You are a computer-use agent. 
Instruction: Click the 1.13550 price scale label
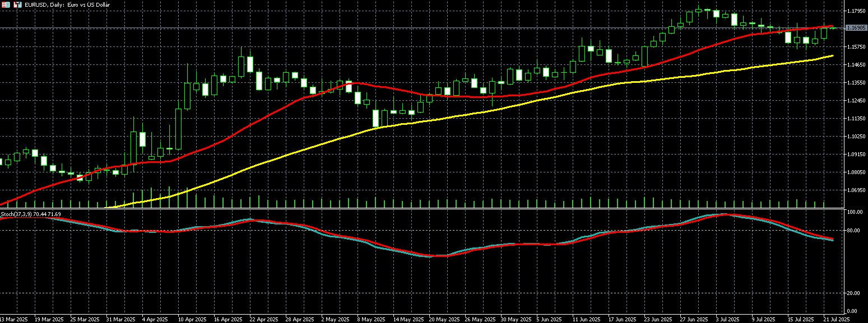856,83
